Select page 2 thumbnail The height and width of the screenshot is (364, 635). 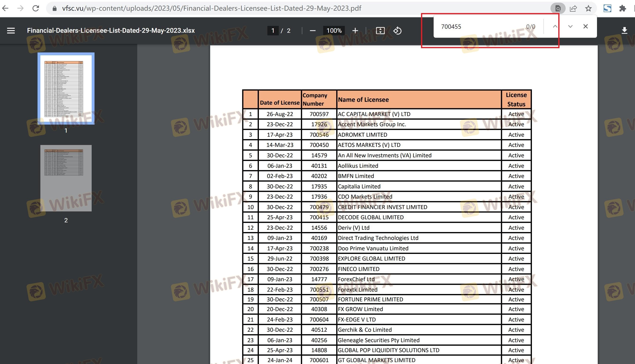click(x=66, y=178)
